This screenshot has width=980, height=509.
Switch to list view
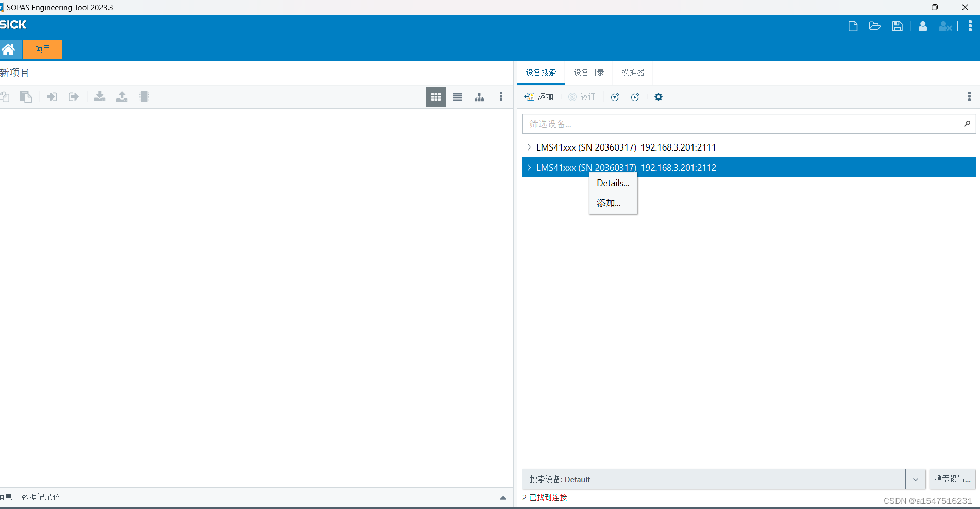click(x=458, y=97)
